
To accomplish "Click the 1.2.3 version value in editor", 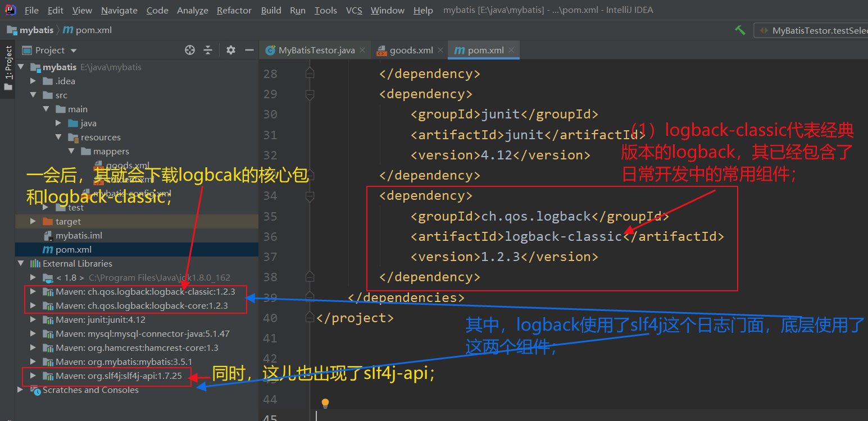I will point(501,257).
